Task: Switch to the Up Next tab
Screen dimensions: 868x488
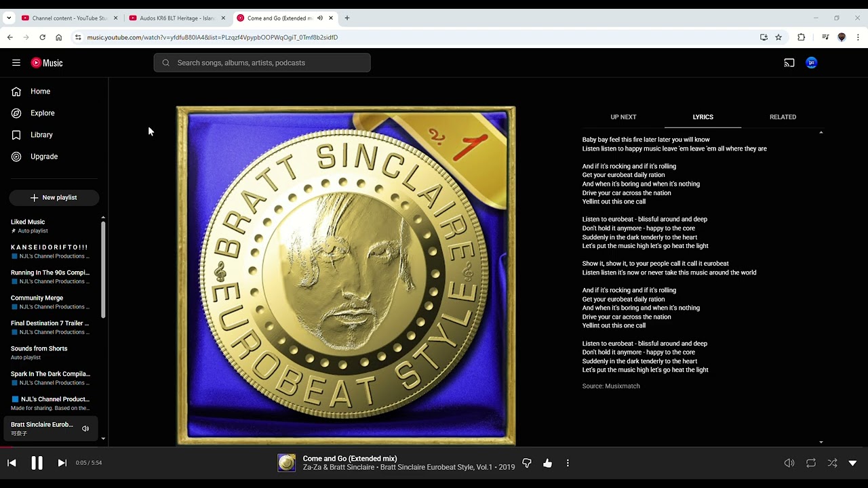Action: coord(623,117)
